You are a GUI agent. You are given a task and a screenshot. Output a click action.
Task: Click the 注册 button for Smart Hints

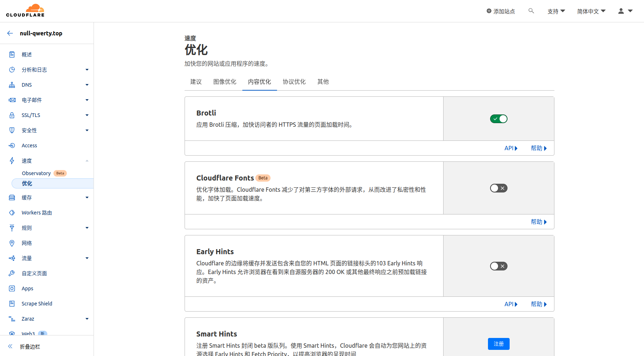point(498,344)
